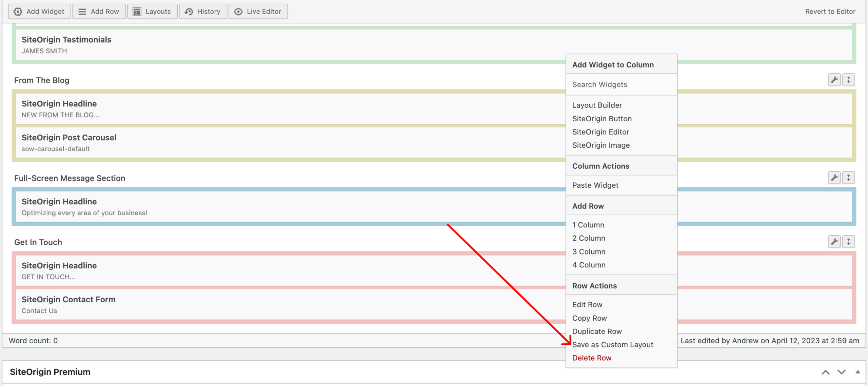Viewport: 868px width, 386px height.
Task: Collapse the SiteOrigin Premium panel toggle
Action: [857, 372]
